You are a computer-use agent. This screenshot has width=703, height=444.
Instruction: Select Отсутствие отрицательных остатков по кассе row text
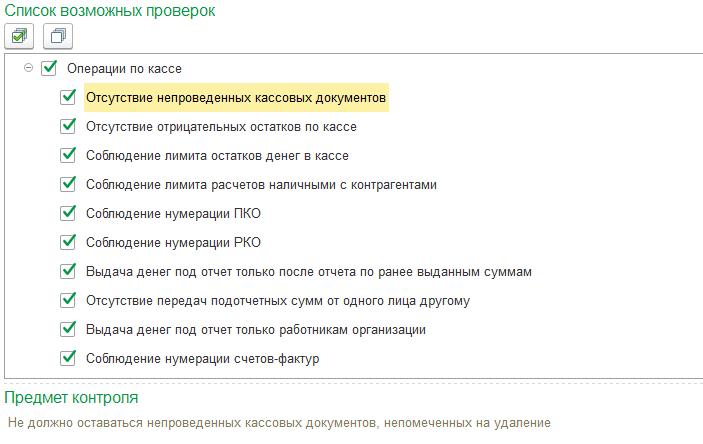click(221, 127)
